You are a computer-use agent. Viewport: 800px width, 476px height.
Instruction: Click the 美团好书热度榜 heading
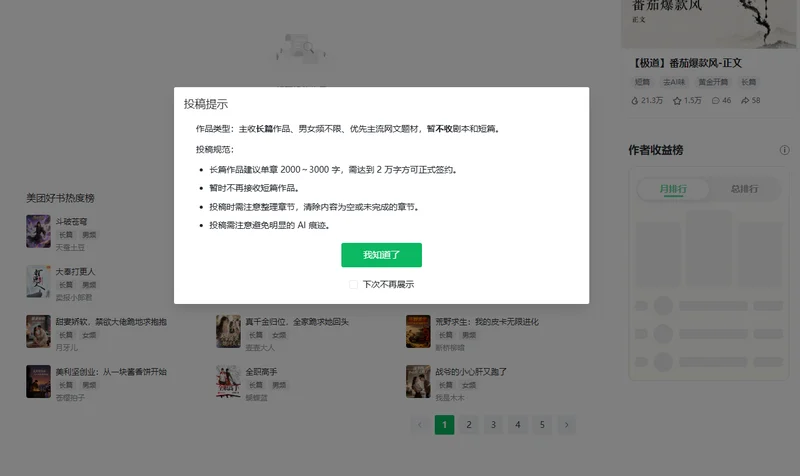coord(60,198)
